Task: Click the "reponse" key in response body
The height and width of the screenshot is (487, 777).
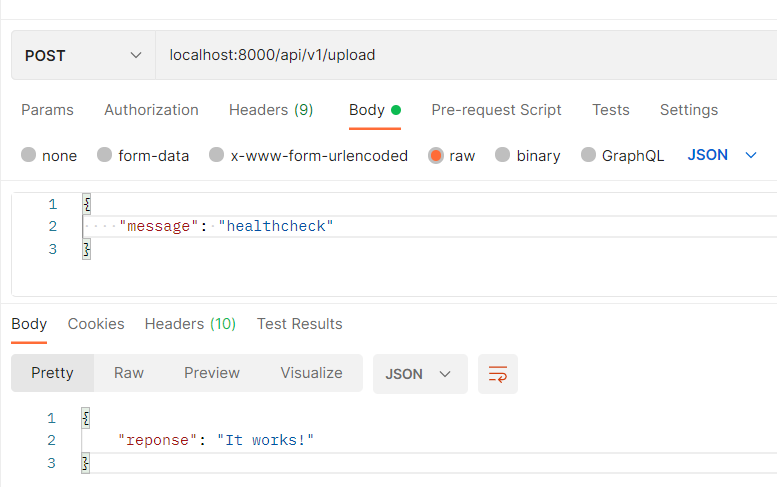Action: [157, 440]
